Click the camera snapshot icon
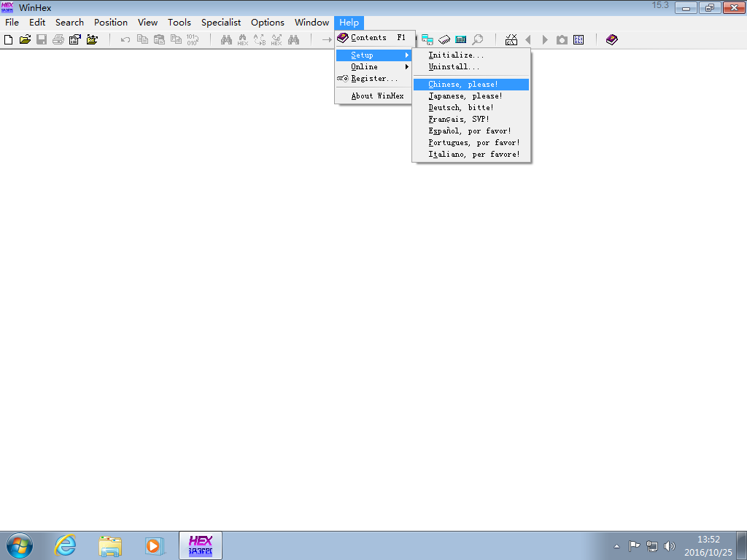 coord(562,39)
